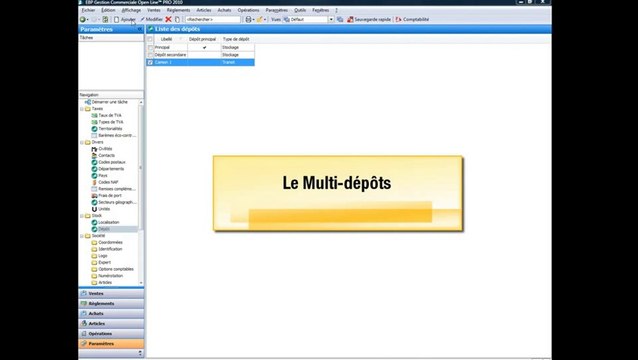Viewport: 638px width, 360px height.
Task: Collapse the Divers folder in navigation tree
Action: coord(82,142)
